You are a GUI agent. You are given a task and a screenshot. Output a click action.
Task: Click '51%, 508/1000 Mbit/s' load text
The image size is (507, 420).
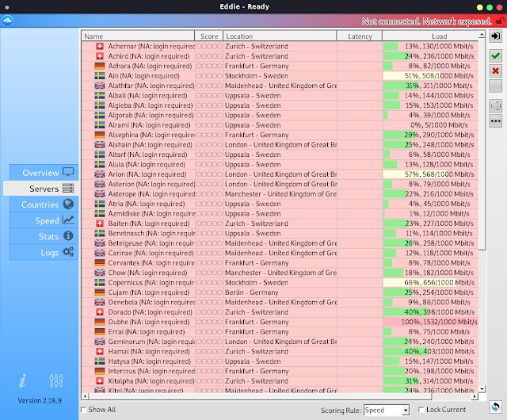click(x=439, y=76)
